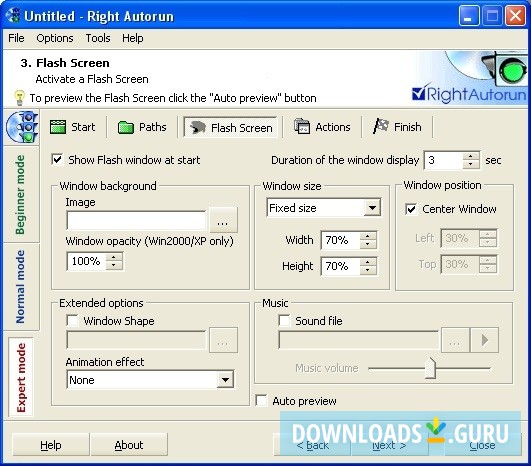
Task: Click the background Image path field
Action: pos(136,220)
